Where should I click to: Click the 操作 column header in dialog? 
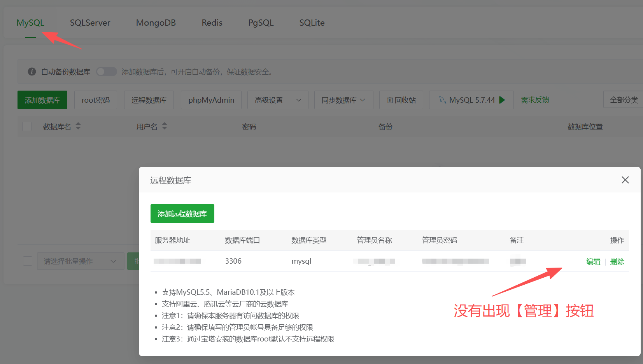click(x=617, y=240)
